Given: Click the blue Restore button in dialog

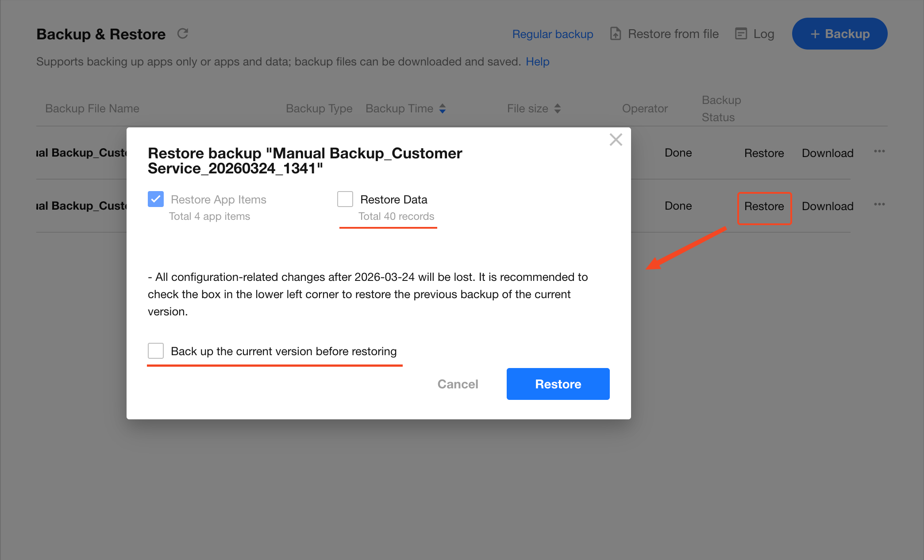Looking at the screenshot, I should click(x=558, y=384).
